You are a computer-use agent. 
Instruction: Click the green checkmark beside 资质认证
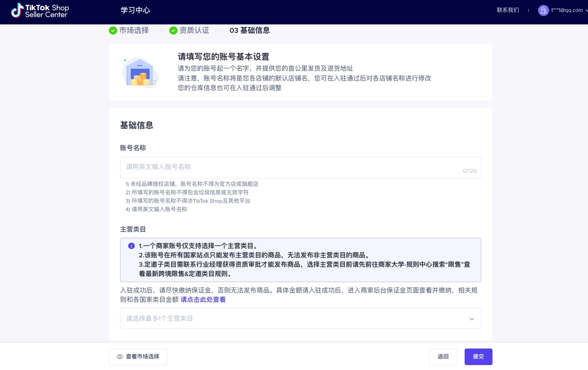(x=174, y=30)
